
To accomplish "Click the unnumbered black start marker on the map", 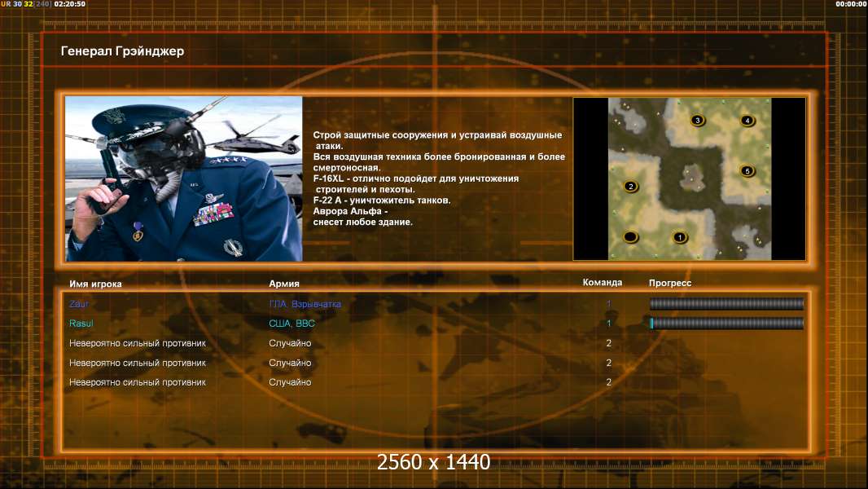I will 630,237.
